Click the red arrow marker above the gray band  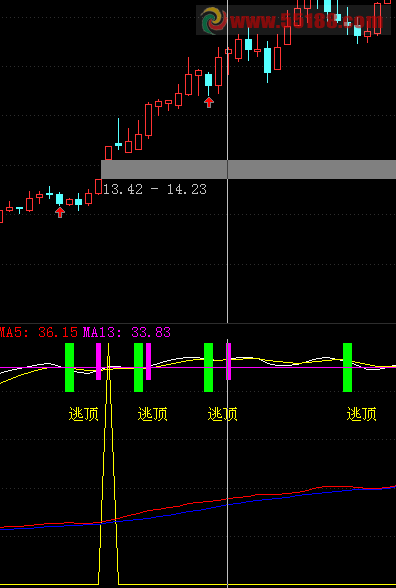209,102
